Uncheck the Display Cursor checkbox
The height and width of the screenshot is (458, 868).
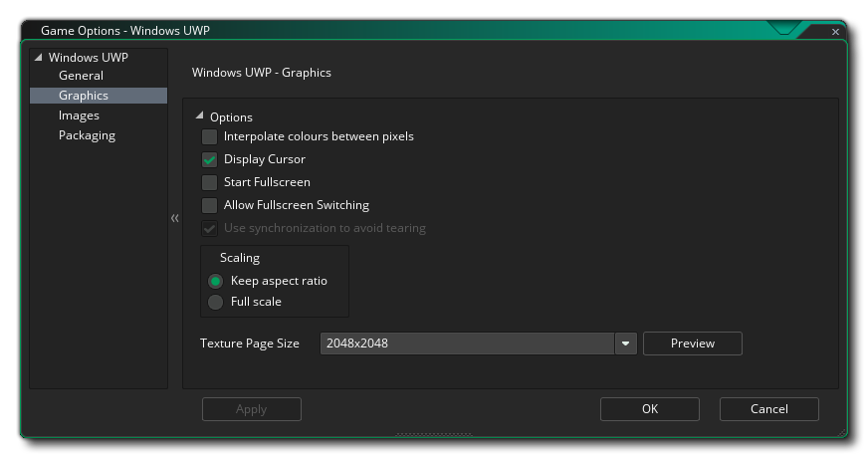click(x=209, y=159)
